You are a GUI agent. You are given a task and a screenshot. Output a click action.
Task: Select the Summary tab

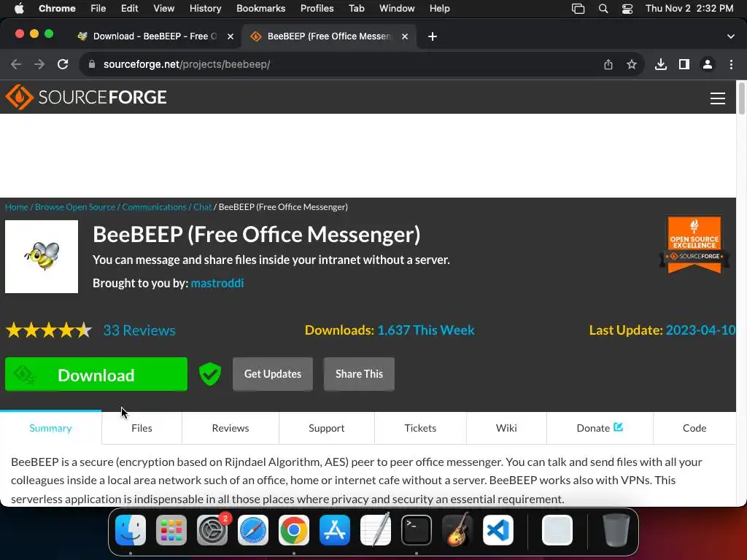[x=50, y=428]
